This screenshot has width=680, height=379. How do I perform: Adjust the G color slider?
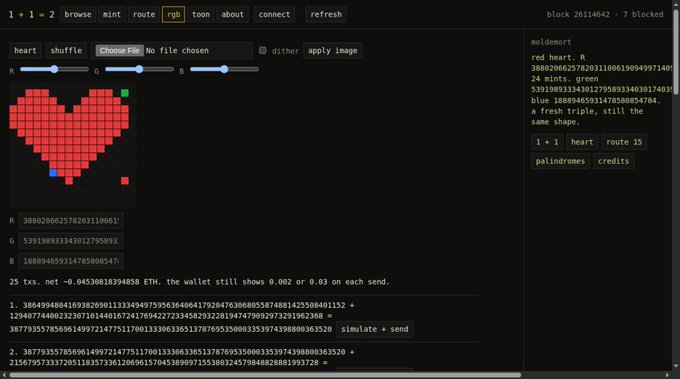[x=139, y=69]
